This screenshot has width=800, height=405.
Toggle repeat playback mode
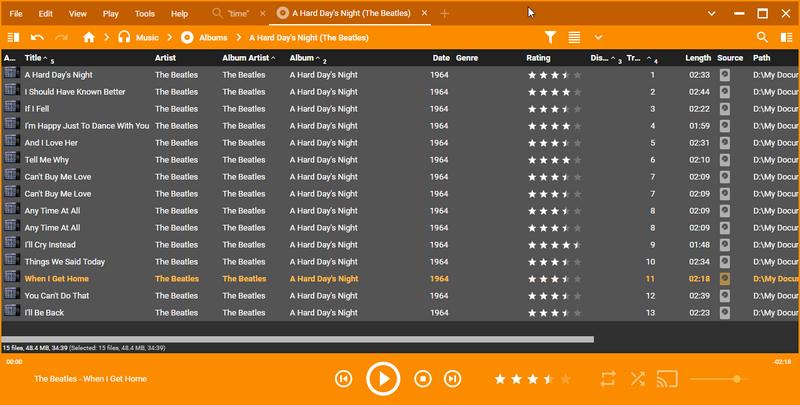click(608, 379)
